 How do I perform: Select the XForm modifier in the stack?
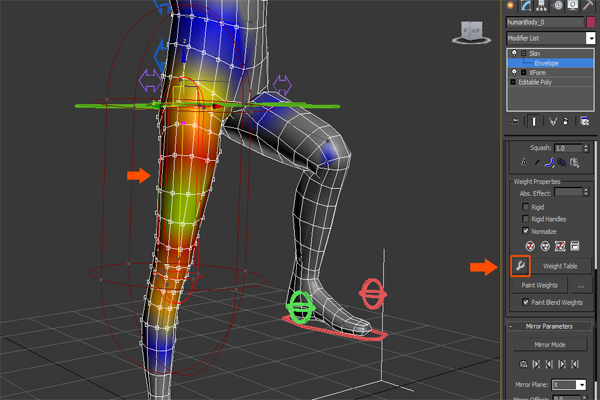[537, 72]
